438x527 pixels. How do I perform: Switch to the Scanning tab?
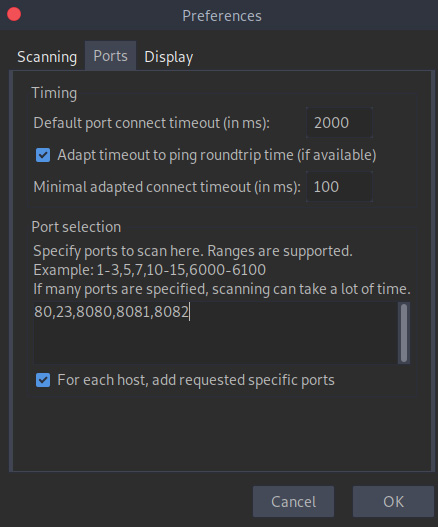pyautogui.click(x=47, y=56)
